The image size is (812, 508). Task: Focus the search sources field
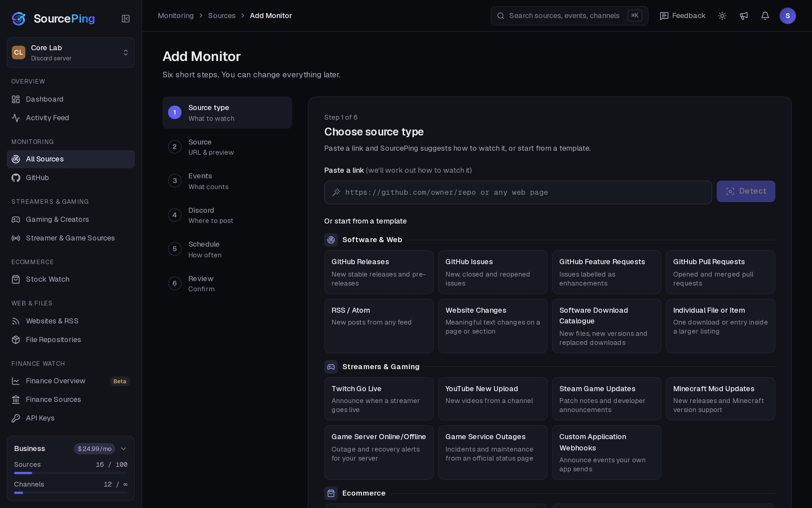pyautogui.click(x=569, y=16)
